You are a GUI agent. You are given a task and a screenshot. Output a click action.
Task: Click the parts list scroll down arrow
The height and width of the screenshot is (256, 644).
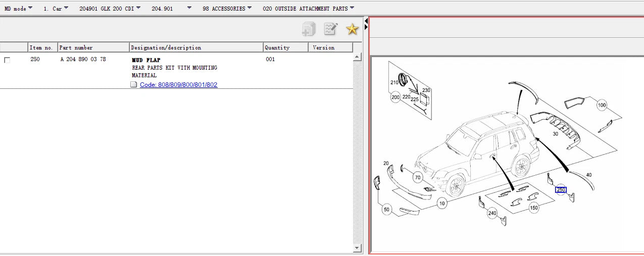pyautogui.click(x=358, y=247)
